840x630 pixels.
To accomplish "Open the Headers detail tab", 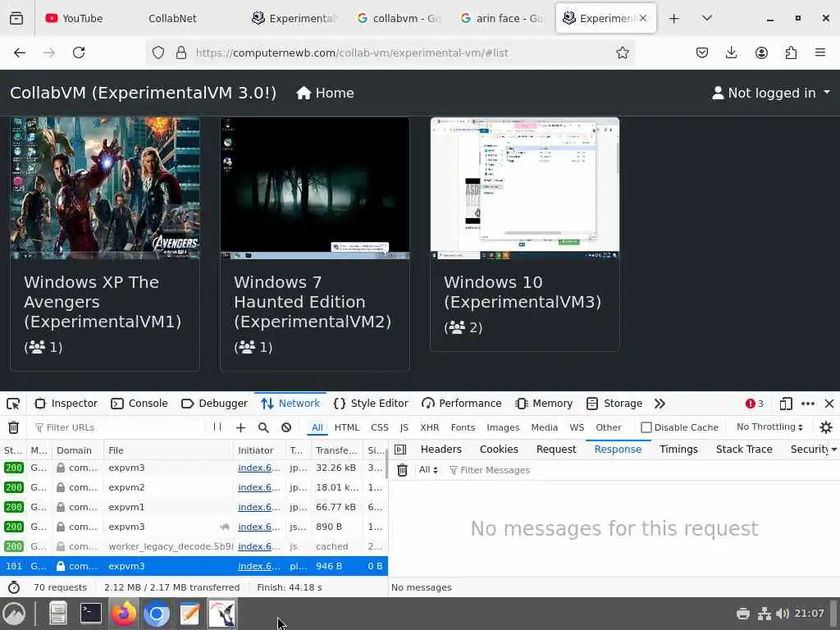I will (441, 450).
